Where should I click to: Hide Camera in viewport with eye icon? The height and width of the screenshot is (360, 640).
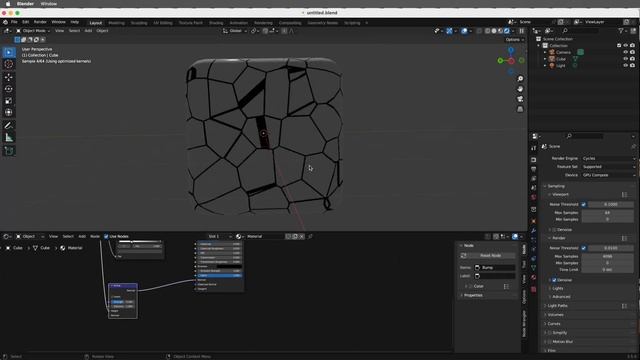coord(626,52)
